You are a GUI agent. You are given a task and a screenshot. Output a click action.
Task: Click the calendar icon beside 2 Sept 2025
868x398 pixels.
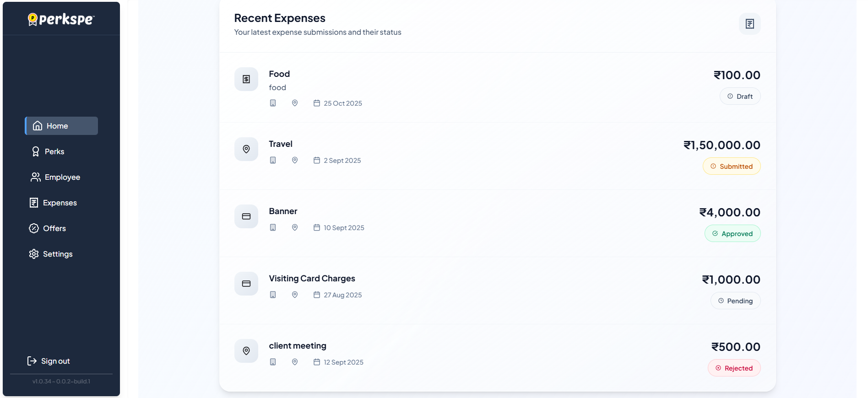(x=317, y=161)
